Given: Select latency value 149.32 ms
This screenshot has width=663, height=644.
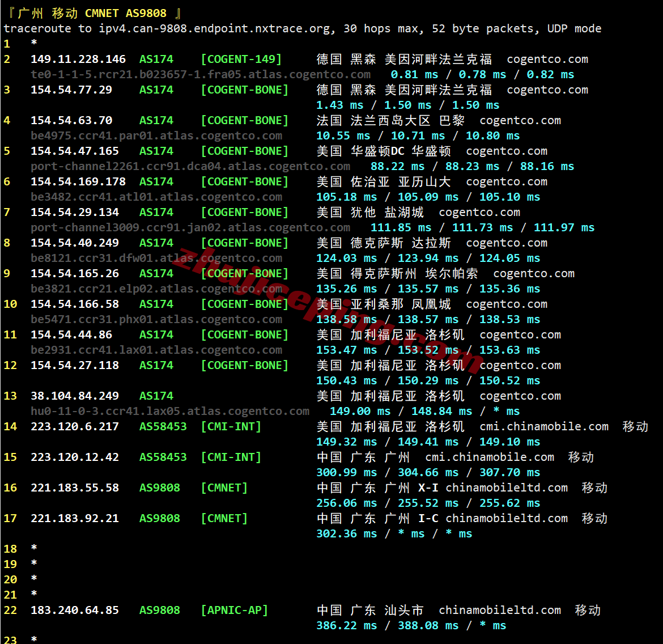Looking at the screenshot, I should (347, 442).
